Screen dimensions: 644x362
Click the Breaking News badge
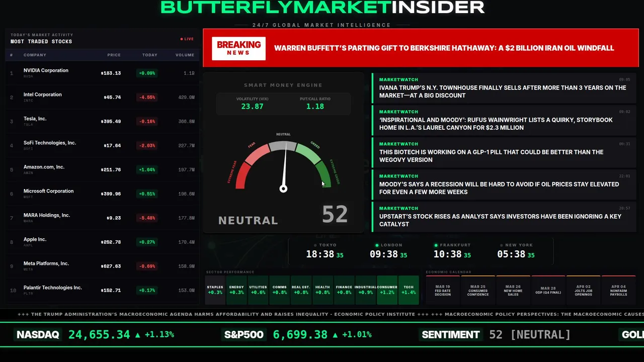coord(238,48)
